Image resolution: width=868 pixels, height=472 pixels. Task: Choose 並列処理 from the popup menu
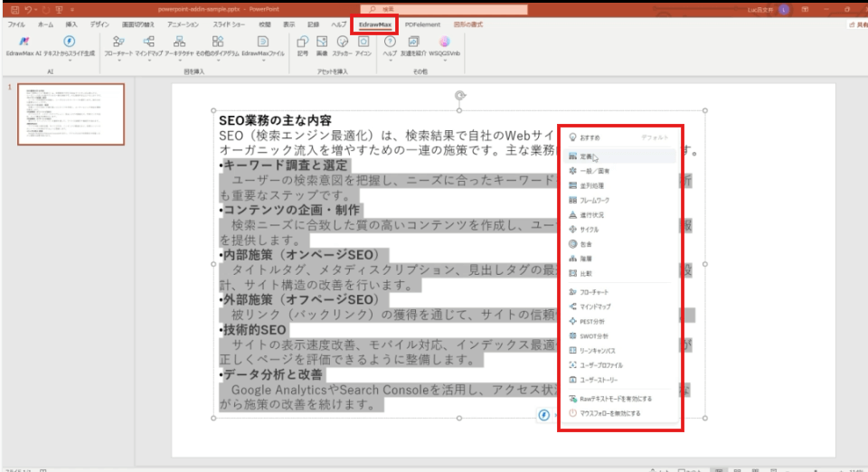click(619, 185)
